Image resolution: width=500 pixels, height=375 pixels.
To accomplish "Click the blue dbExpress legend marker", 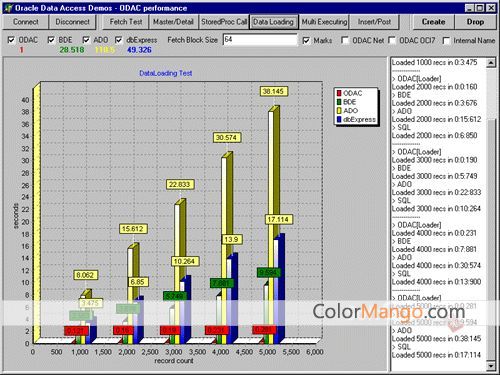I will click(339, 119).
